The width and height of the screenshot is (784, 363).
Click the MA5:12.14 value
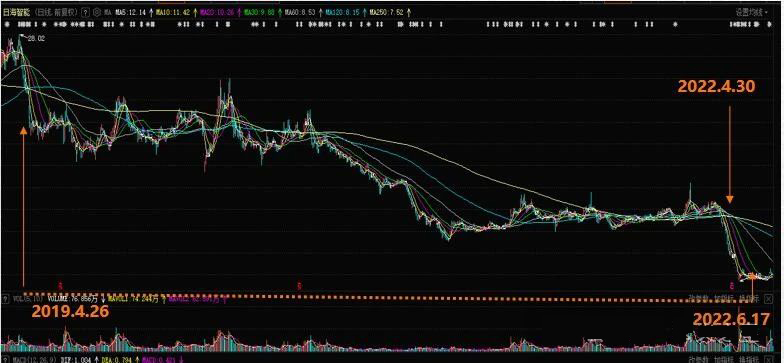point(130,12)
